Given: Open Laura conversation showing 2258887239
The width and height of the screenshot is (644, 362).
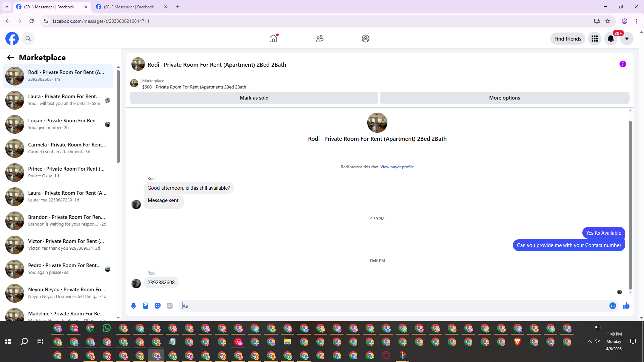Looking at the screenshot, I should click(58, 197).
